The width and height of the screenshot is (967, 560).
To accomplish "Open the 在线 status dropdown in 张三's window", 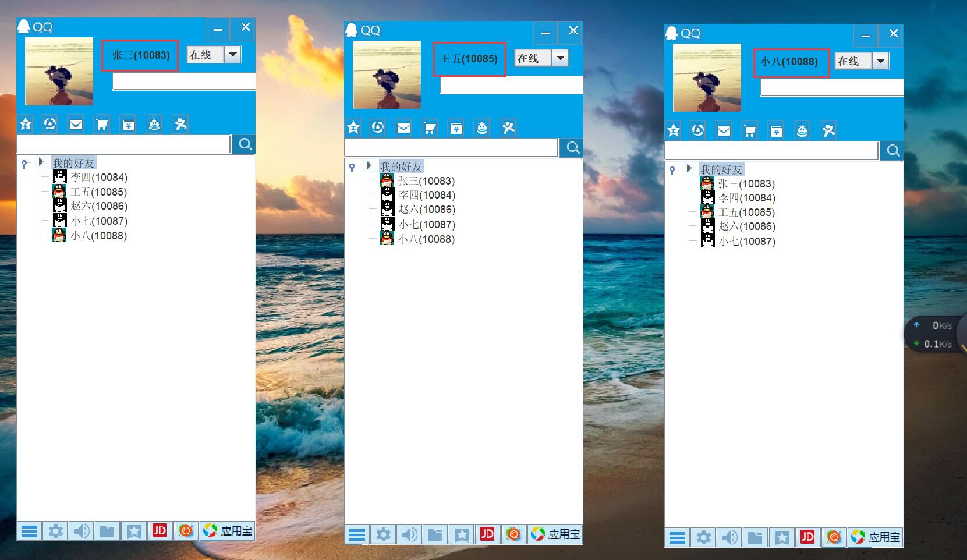I will pyautogui.click(x=232, y=55).
